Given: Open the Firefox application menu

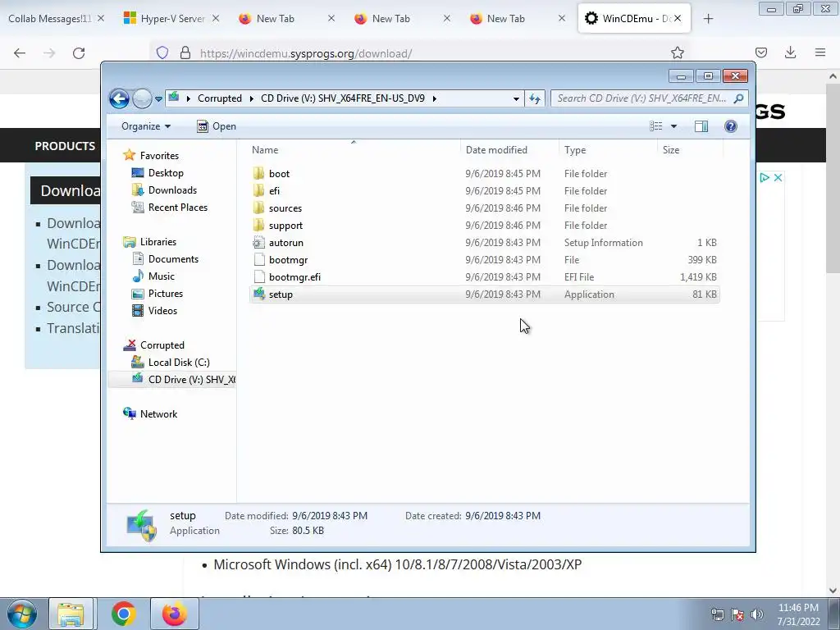Looking at the screenshot, I should coord(820,52).
